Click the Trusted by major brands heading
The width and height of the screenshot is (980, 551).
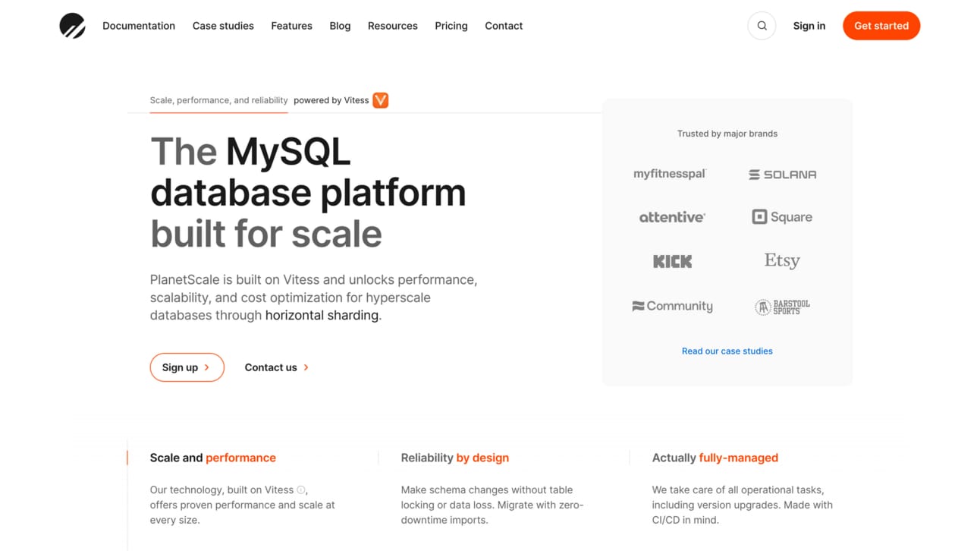[x=727, y=134]
